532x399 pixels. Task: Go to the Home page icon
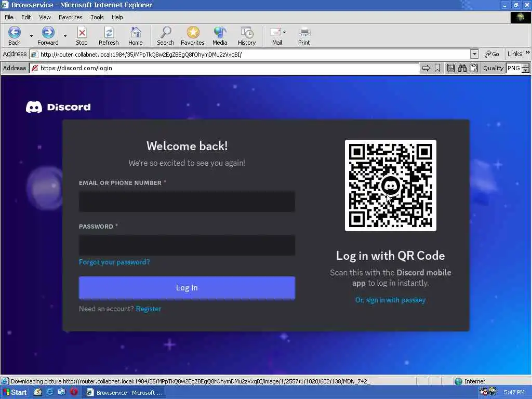click(136, 33)
